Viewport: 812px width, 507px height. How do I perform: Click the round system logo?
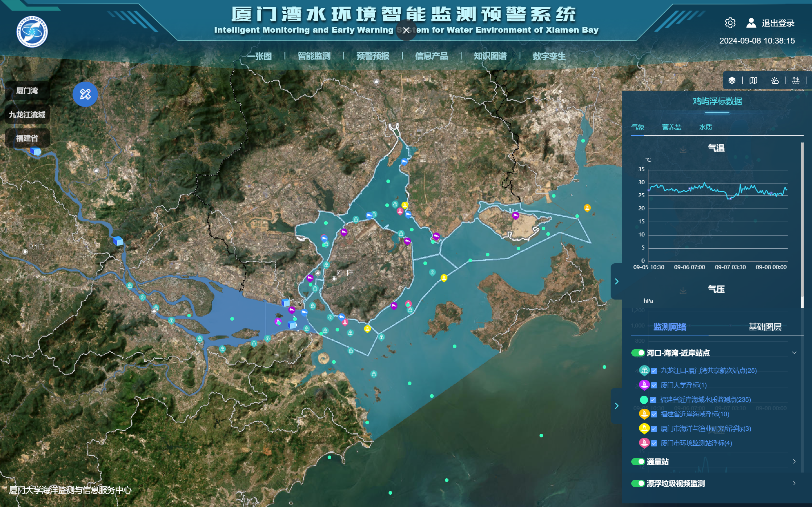(32, 32)
